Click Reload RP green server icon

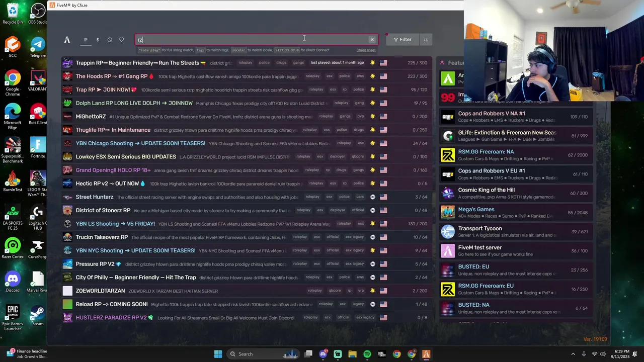67,304
